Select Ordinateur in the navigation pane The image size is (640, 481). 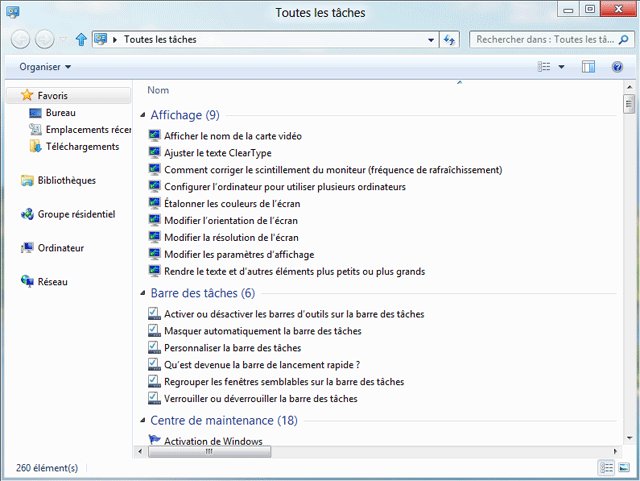pyautogui.click(x=60, y=248)
